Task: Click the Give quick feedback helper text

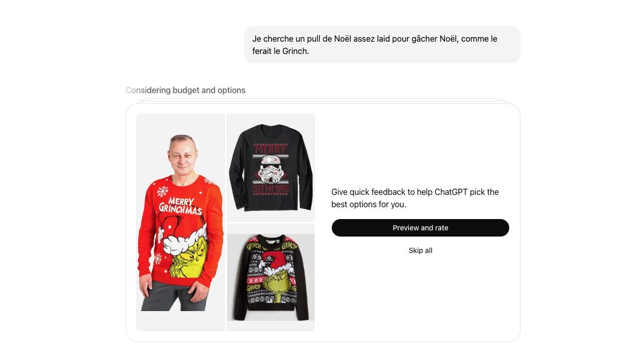Action: (x=415, y=198)
